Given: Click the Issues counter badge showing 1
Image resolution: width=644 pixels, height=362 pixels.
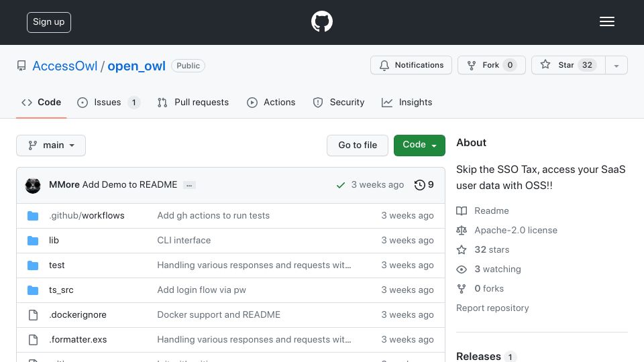Looking at the screenshot, I should (134, 103).
